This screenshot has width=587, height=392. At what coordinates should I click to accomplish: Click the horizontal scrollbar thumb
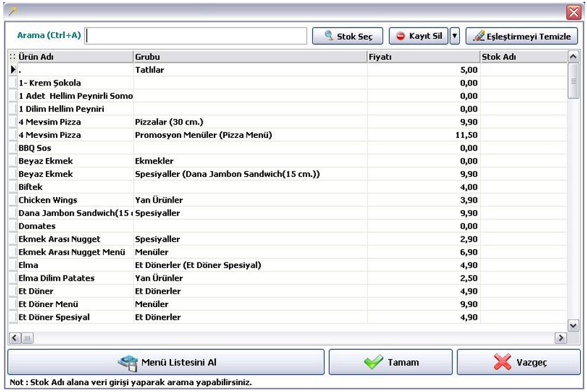27,338
